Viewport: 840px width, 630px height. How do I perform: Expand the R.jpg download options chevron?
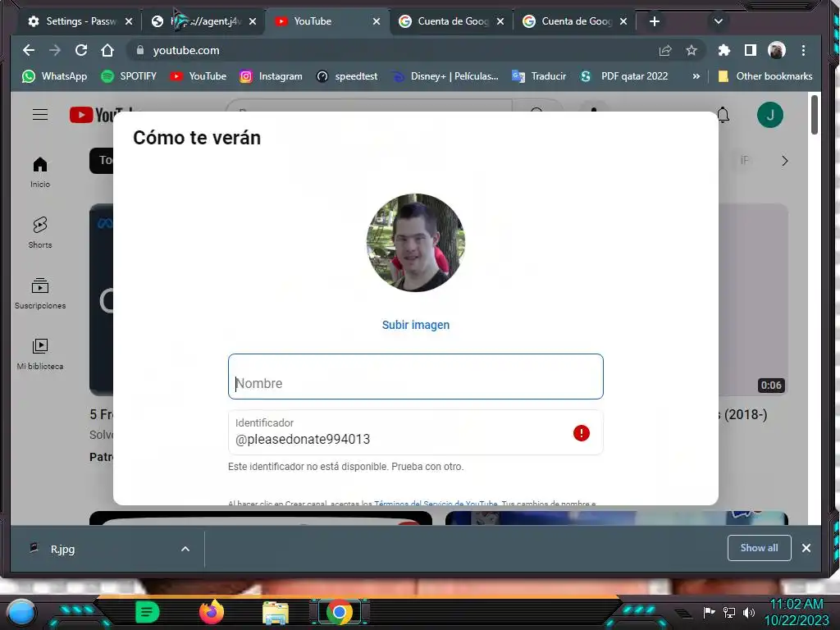[x=185, y=549]
